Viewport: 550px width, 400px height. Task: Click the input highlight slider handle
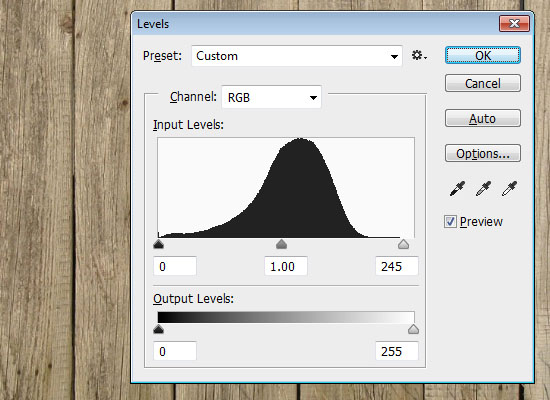(403, 244)
